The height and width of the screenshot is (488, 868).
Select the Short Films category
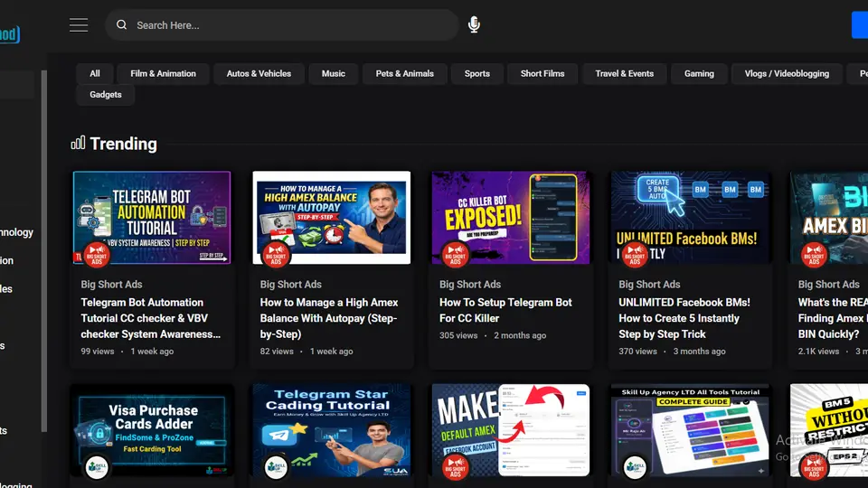point(542,73)
